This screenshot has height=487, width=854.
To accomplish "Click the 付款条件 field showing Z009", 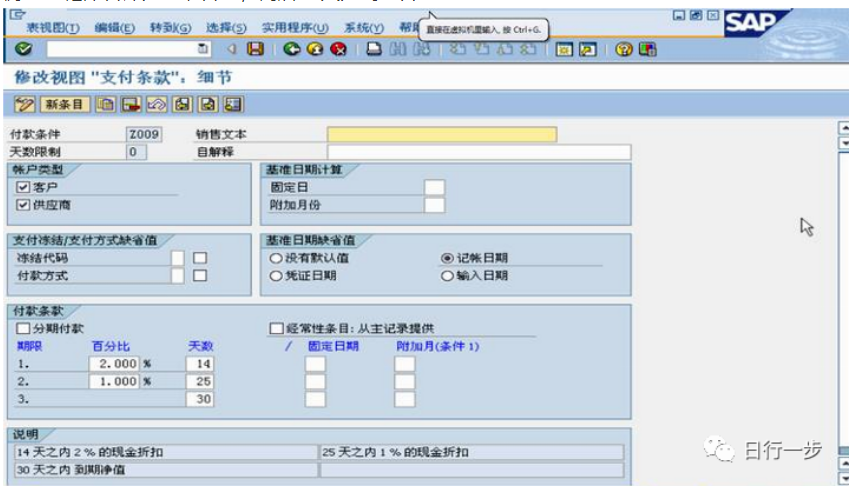I will click(x=144, y=134).
